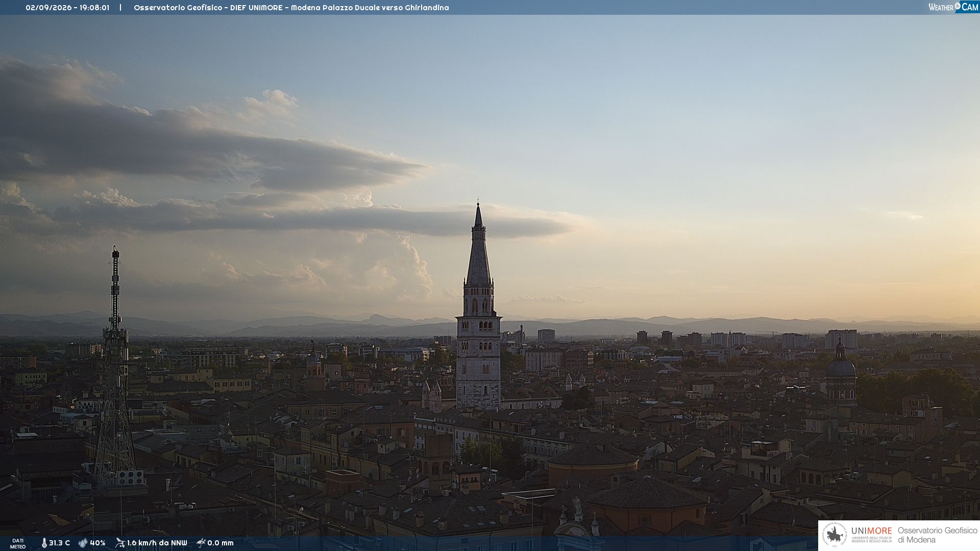Click the thermometer temperature icon
This screenshot has width=980, height=551.
point(44,543)
